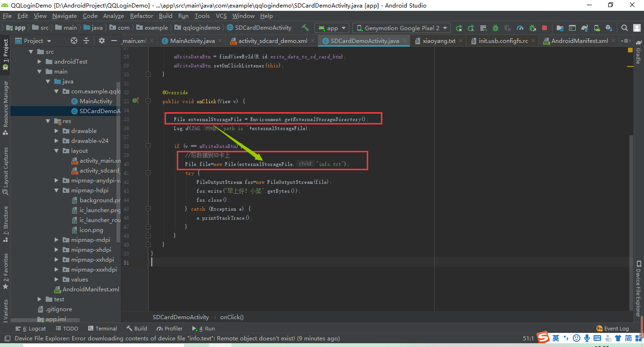Click the red Stop button
The height and width of the screenshot is (347, 644).
545,28
